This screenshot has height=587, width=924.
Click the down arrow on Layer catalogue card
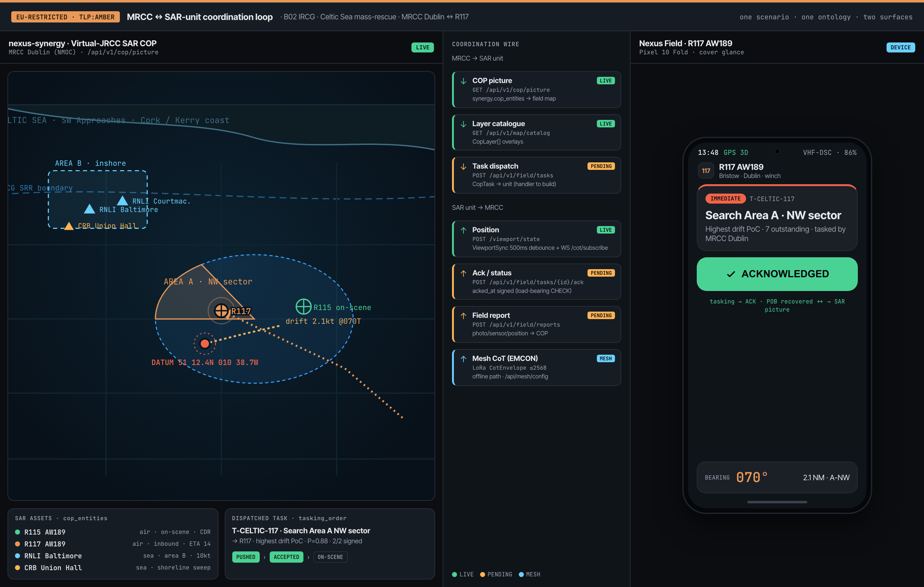(x=464, y=124)
